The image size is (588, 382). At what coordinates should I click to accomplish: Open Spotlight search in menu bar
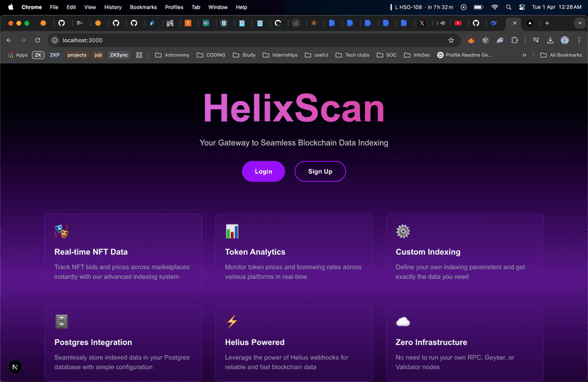[508, 7]
